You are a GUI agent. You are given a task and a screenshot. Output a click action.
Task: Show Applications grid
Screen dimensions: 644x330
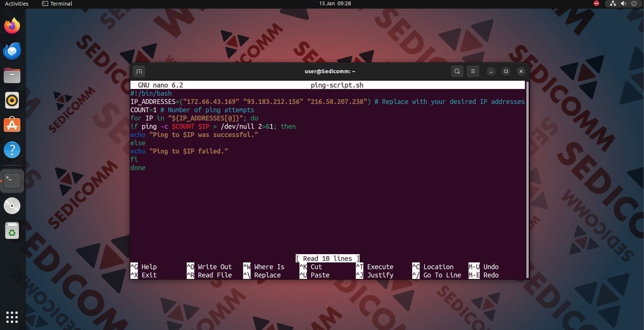pos(12,317)
